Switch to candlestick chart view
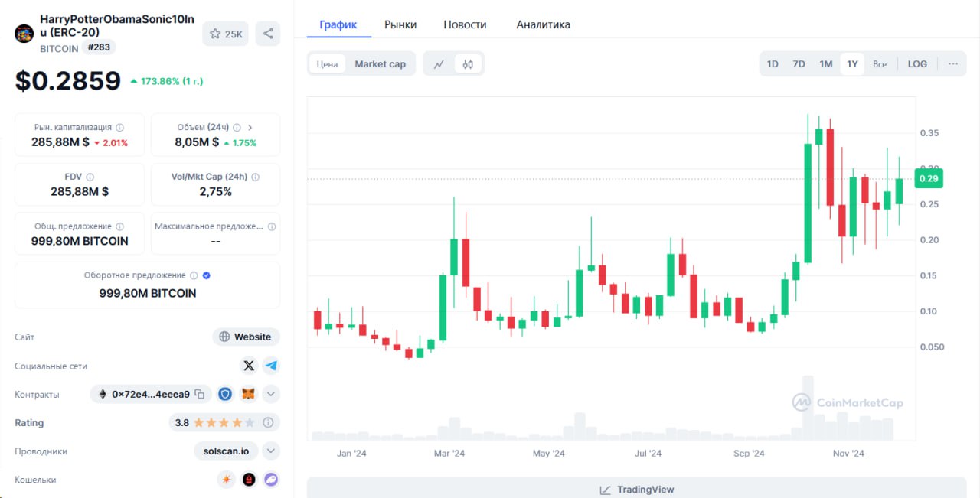 [468, 64]
